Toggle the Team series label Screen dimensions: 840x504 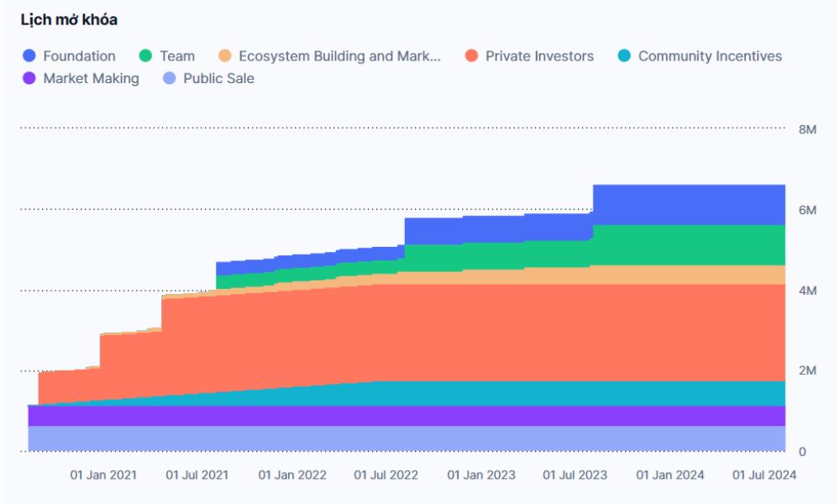click(x=177, y=56)
